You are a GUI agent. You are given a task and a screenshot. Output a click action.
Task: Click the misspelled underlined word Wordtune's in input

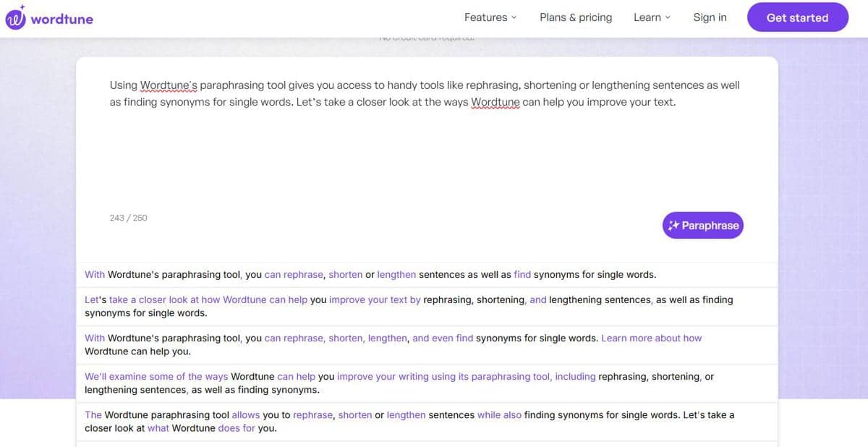tap(169, 85)
